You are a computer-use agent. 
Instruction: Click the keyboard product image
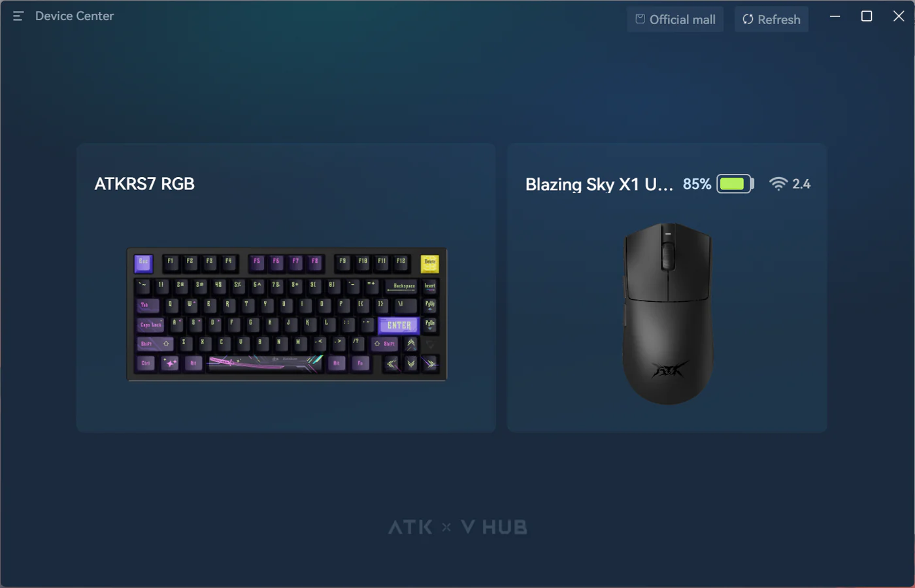[x=287, y=314]
